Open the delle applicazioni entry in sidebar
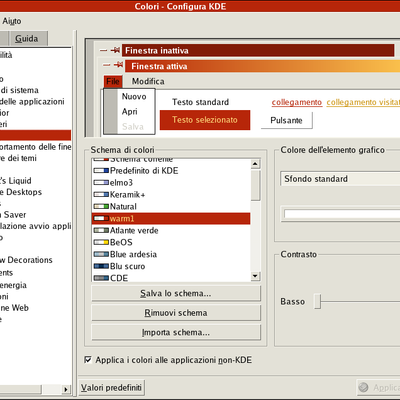 (32, 102)
